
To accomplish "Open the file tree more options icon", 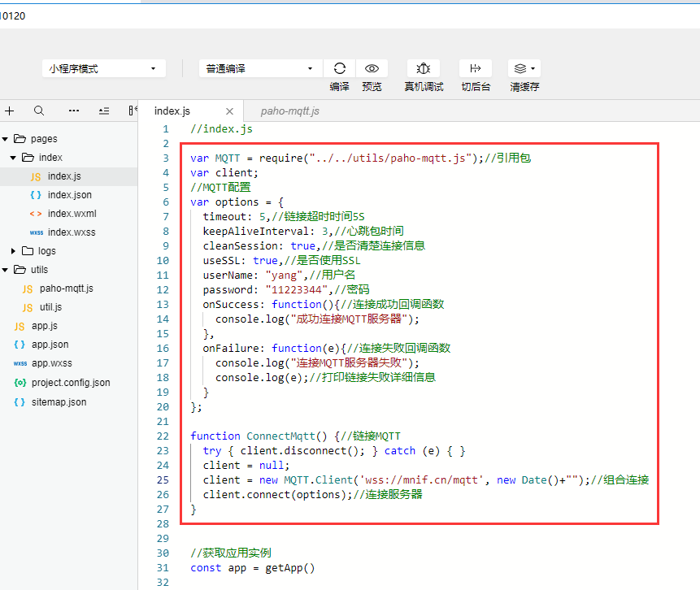I will coord(74,111).
